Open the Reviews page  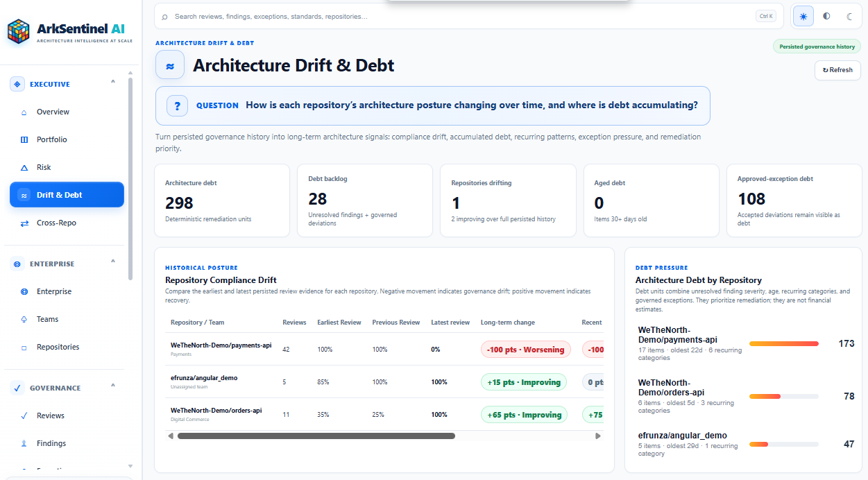(x=67, y=415)
